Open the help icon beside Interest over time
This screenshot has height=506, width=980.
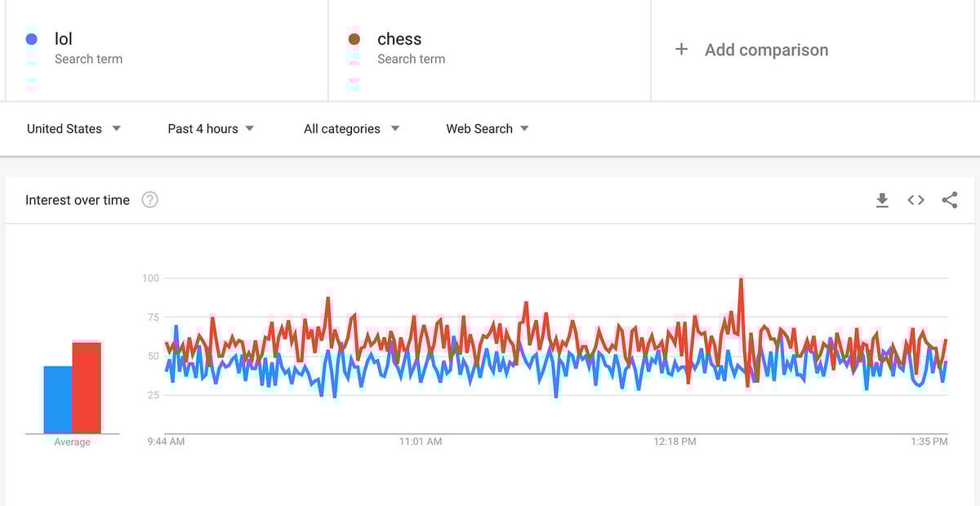149,200
